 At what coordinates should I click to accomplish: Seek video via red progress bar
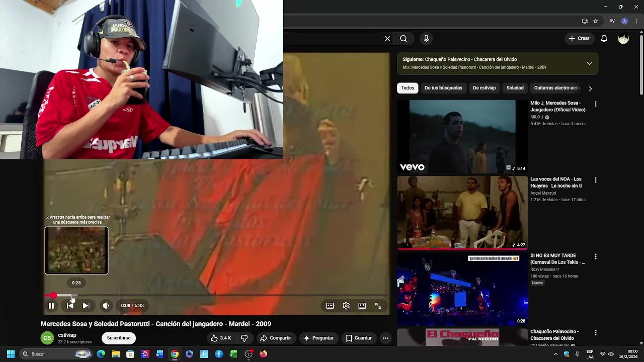pos(216,296)
